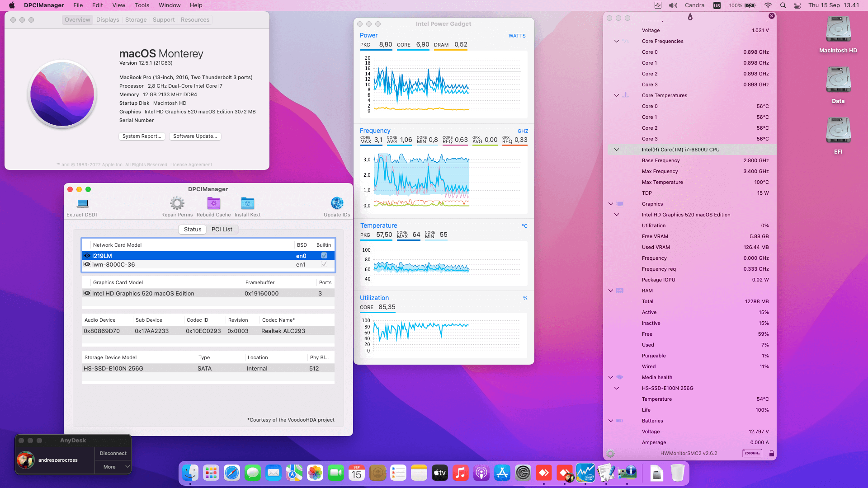This screenshot has height=488, width=868.
Task: Click the battery 100% indicator in menu bar
Action: 742,5
